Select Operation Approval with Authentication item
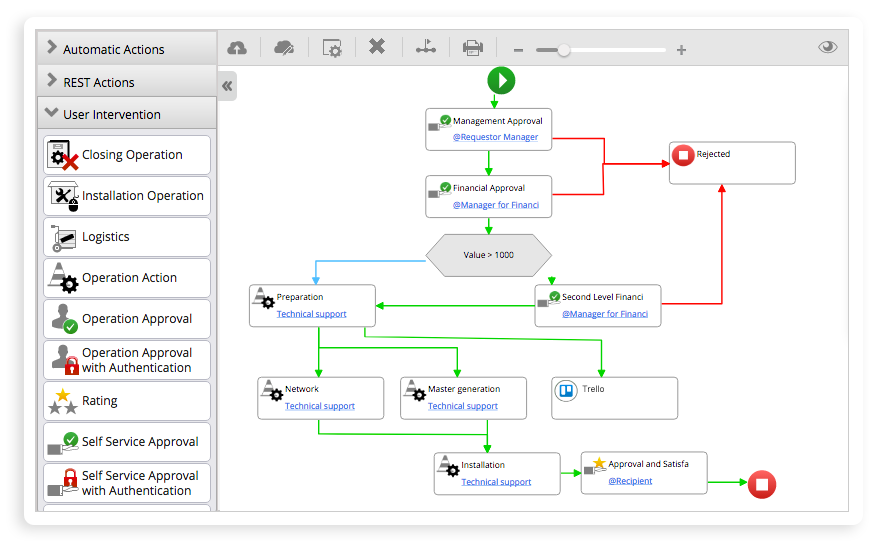 coord(127,360)
